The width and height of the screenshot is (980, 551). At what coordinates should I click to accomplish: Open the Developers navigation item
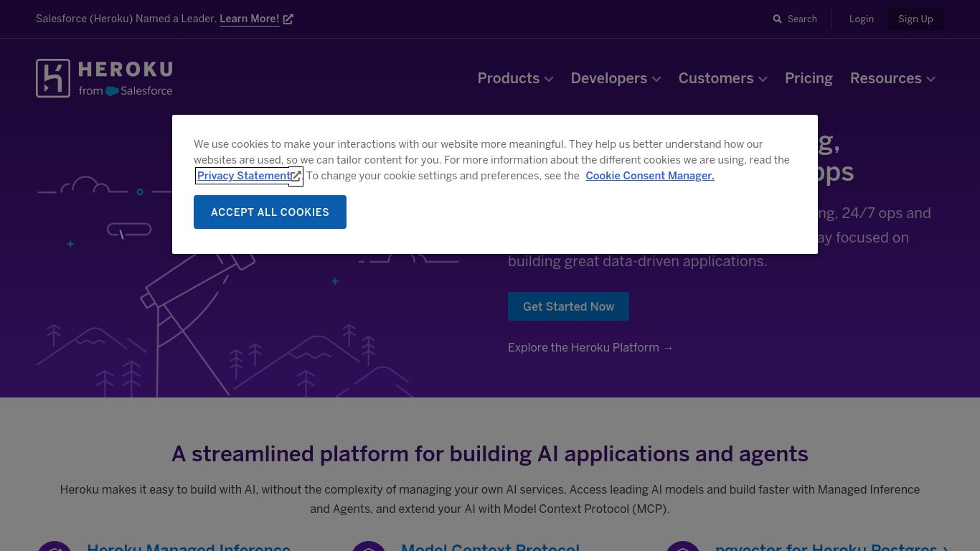coord(609,78)
